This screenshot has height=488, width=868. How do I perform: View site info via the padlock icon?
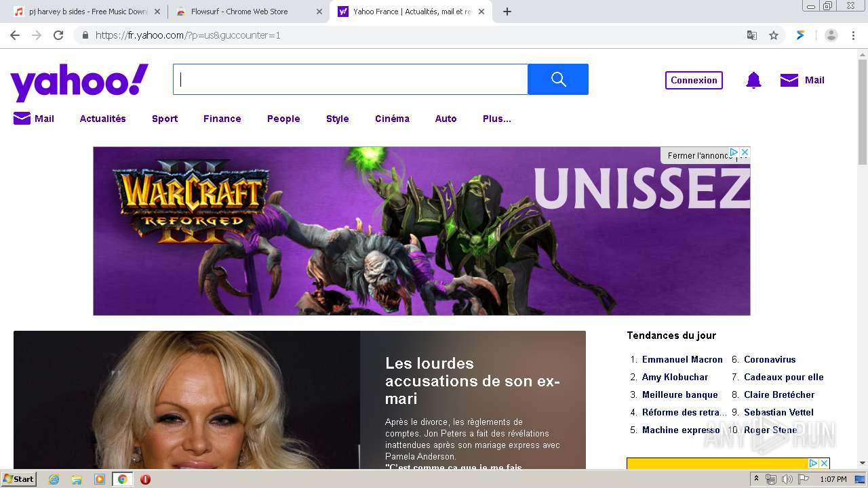point(85,35)
